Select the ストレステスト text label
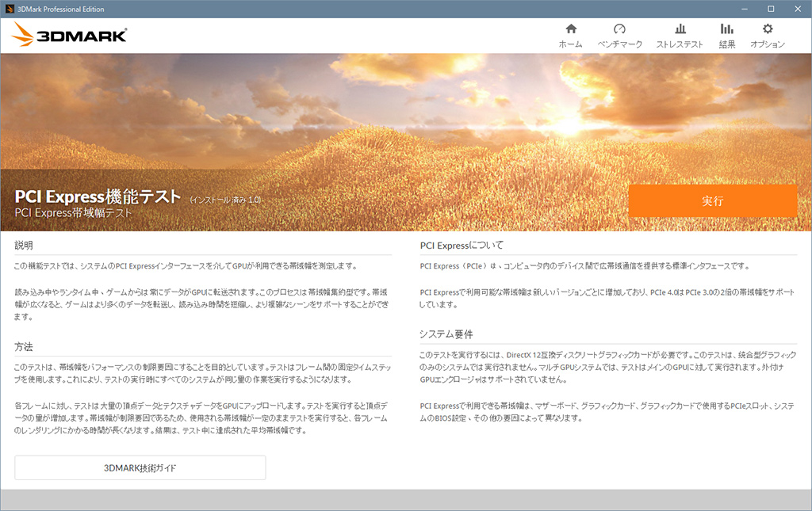 (x=680, y=44)
